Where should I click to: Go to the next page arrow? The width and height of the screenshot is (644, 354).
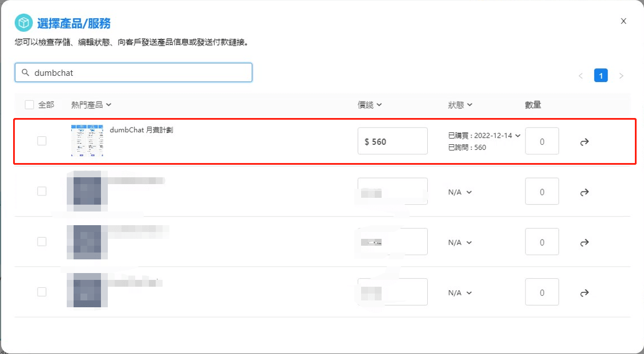click(x=621, y=76)
